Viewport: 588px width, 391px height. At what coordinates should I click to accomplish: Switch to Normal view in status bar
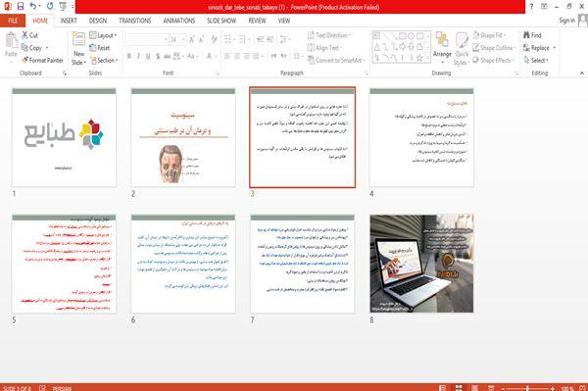tap(443, 388)
